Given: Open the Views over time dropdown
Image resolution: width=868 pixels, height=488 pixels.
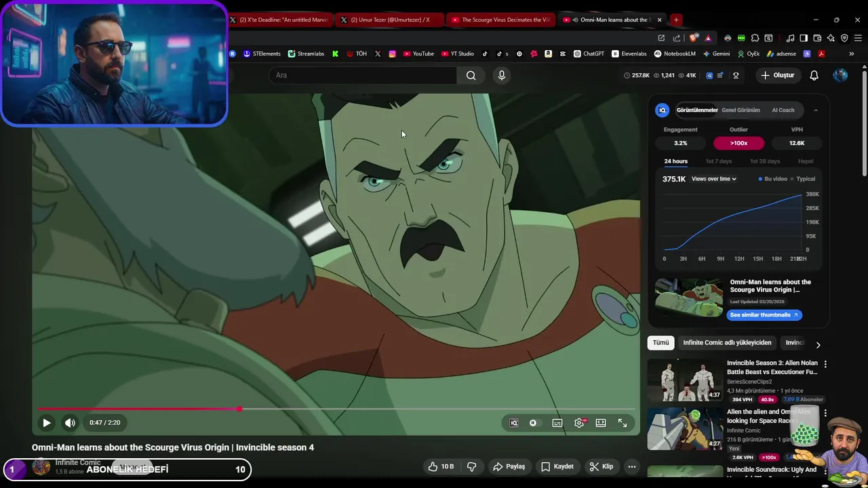Looking at the screenshot, I should 714,179.
